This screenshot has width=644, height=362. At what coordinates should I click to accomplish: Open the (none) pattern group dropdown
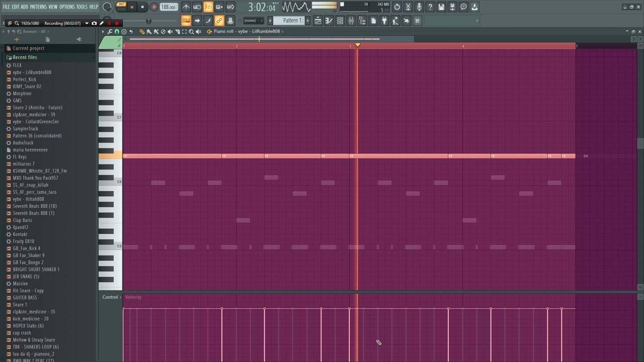pos(254,21)
